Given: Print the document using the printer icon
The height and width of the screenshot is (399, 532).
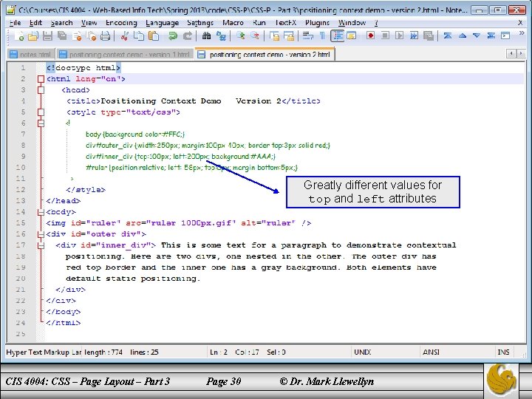Looking at the screenshot, I should [x=106, y=35].
